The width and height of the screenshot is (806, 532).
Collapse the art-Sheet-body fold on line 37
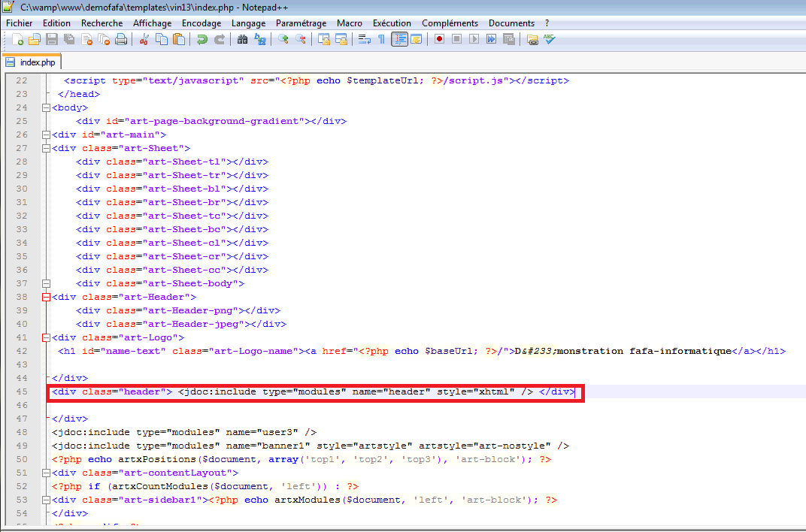tap(47, 283)
